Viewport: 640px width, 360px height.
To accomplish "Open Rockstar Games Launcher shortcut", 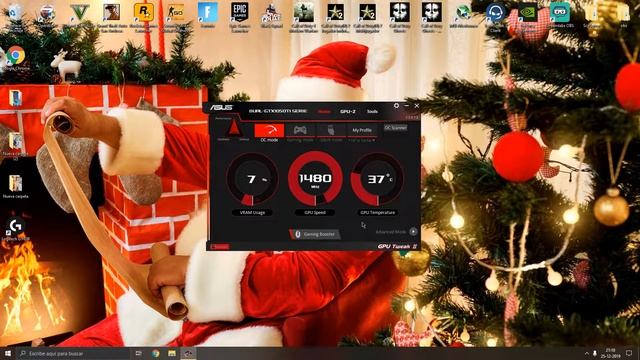I will pyautogui.click(x=143, y=17).
